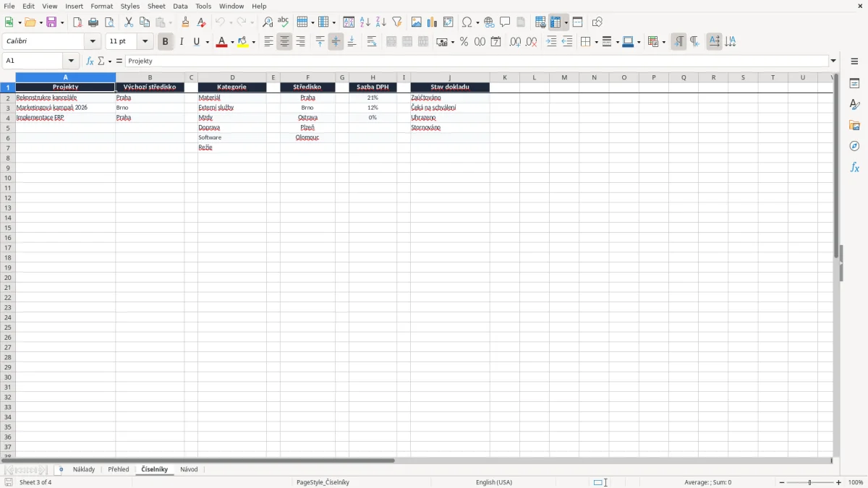Expand the Name Box dropdown

[x=71, y=61]
